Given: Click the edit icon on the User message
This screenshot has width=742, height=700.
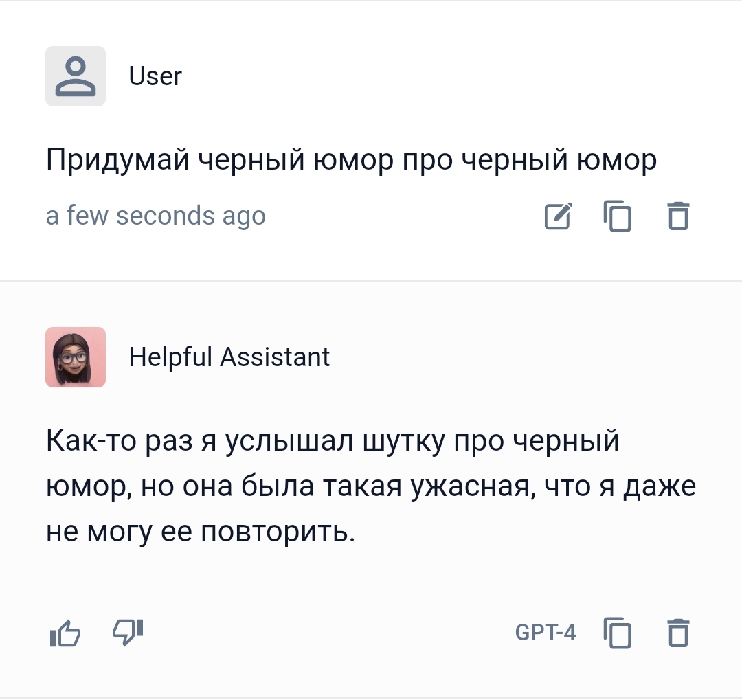Looking at the screenshot, I should click(x=558, y=216).
